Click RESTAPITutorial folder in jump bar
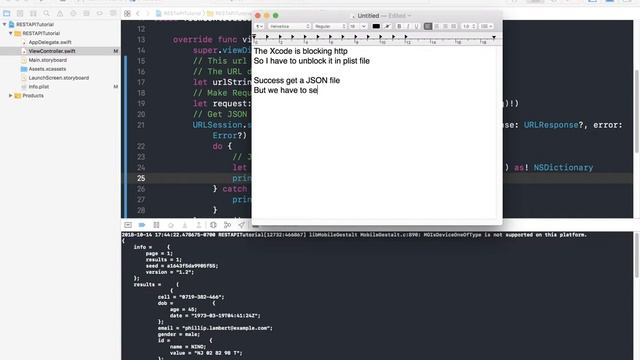This screenshot has width=640, height=360. pyautogui.click(x=229, y=13)
